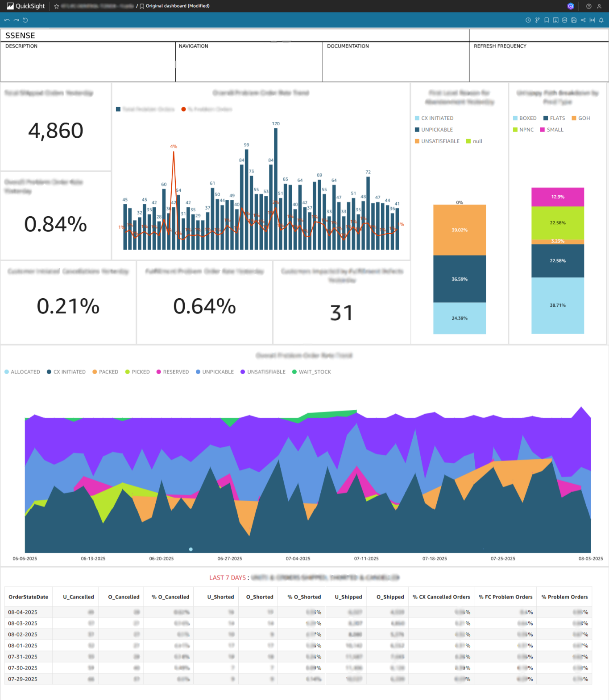
Task: Open the user account icon
Action: 599,6
